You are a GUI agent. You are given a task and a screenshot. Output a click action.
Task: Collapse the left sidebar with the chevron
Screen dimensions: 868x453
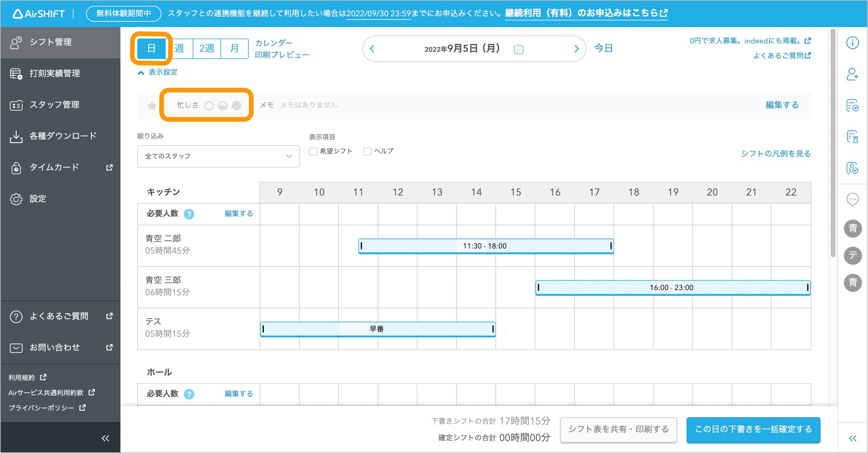tap(105, 437)
